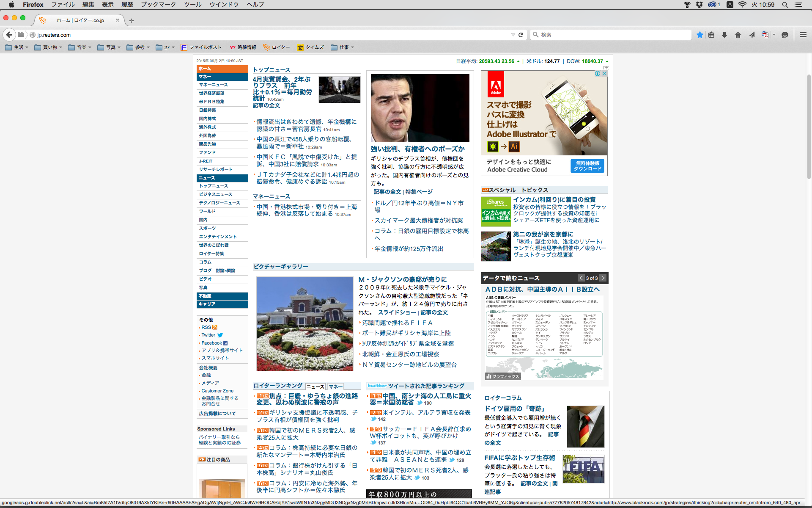This screenshot has height=508, width=812.
Task: Open the Downloads arrow icon
Action: tap(724, 35)
